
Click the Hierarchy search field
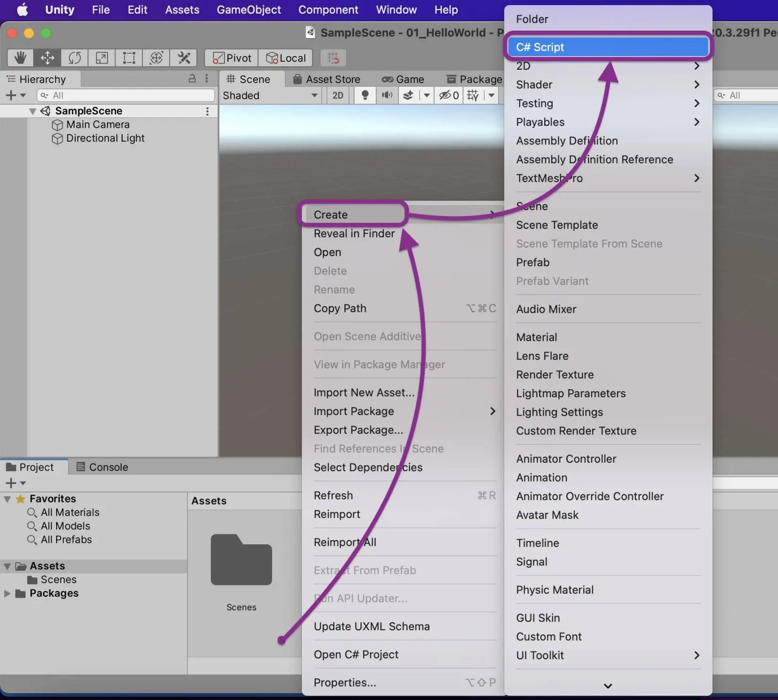coord(126,95)
